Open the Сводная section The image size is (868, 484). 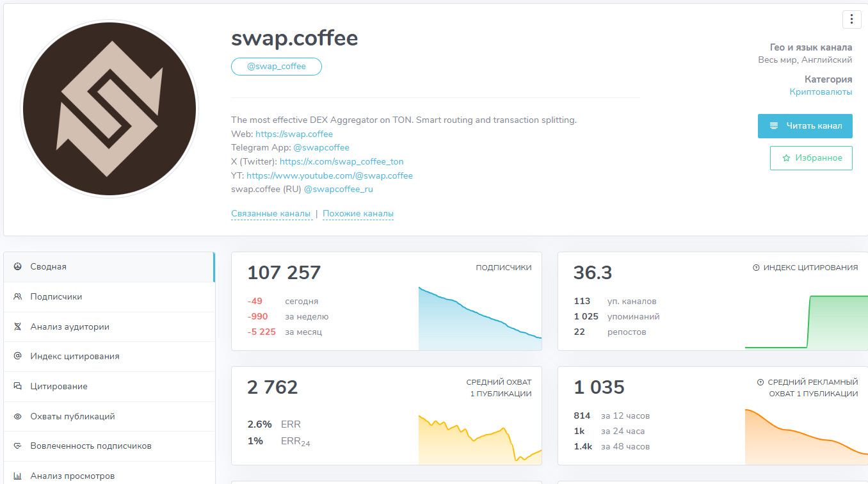(x=109, y=267)
